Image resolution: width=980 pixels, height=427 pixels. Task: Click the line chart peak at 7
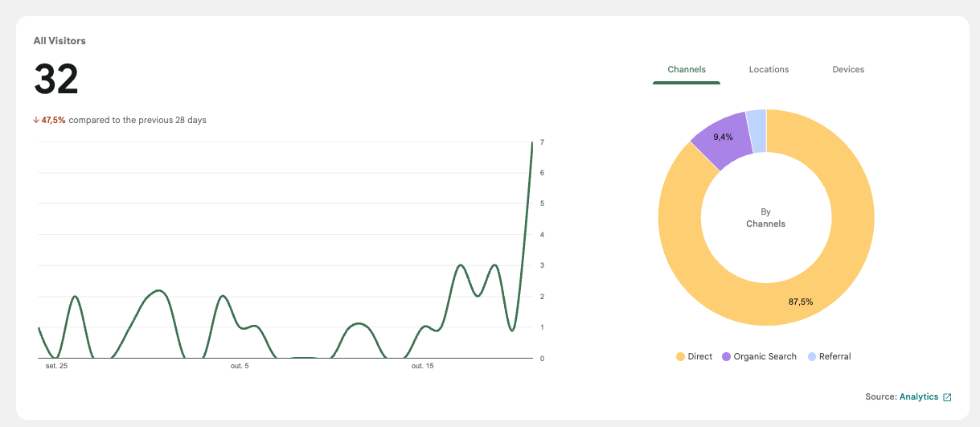click(x=531, y=143)
